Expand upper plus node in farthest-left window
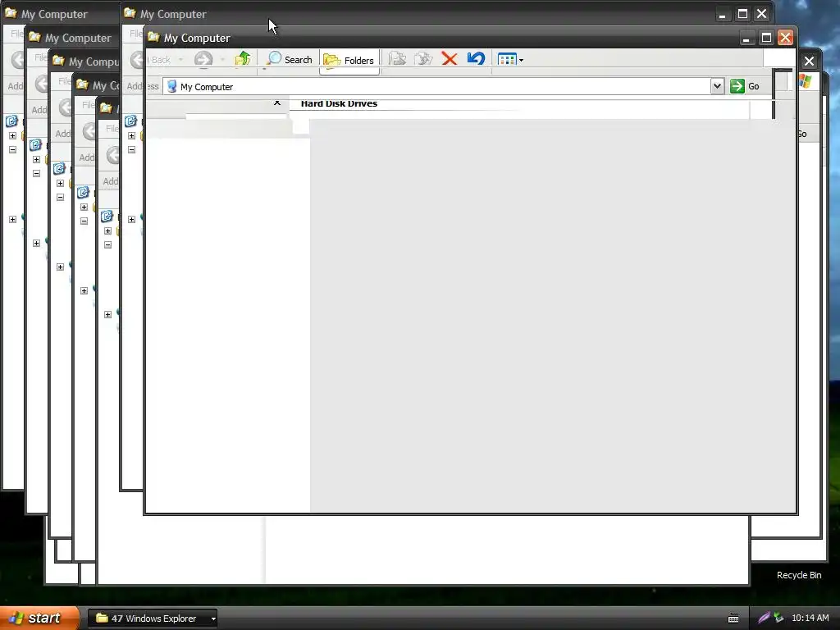Screen dimensions: 840x630 [x=12, y=135]
